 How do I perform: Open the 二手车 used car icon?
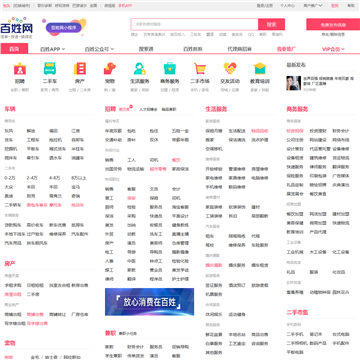[50, 69]
